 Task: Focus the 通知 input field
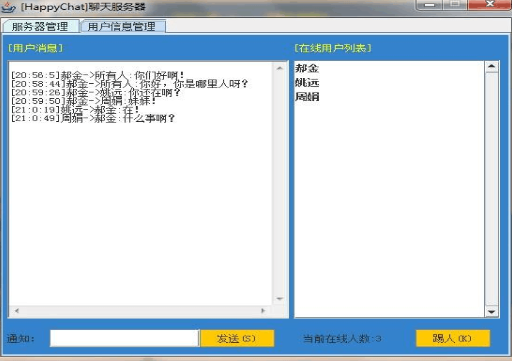pyautogui.click(x=124, y=338)
